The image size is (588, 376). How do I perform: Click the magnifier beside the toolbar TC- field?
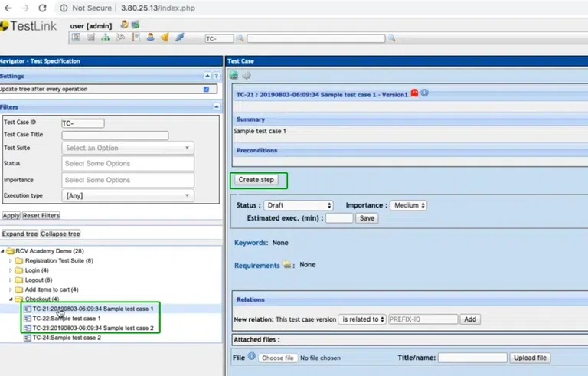[240, 38]
